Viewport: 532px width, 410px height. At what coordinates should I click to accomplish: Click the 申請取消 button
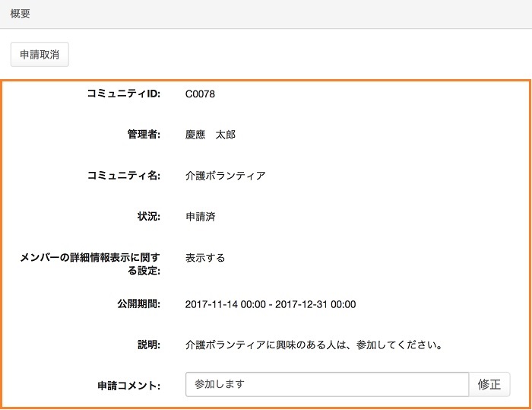tap(40, 54)
